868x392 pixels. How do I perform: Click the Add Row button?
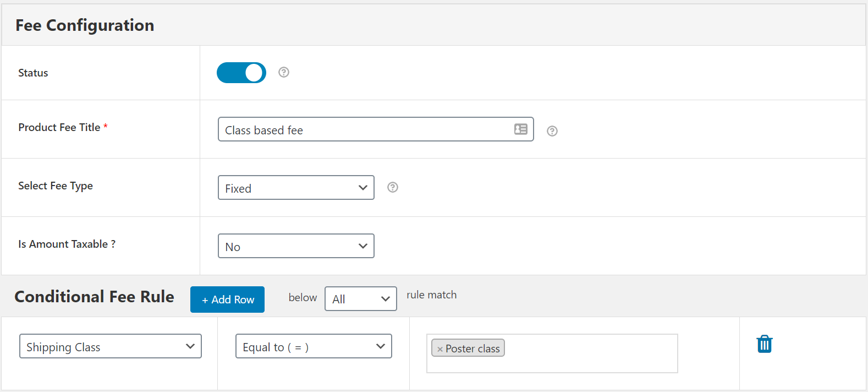(227, 300)
